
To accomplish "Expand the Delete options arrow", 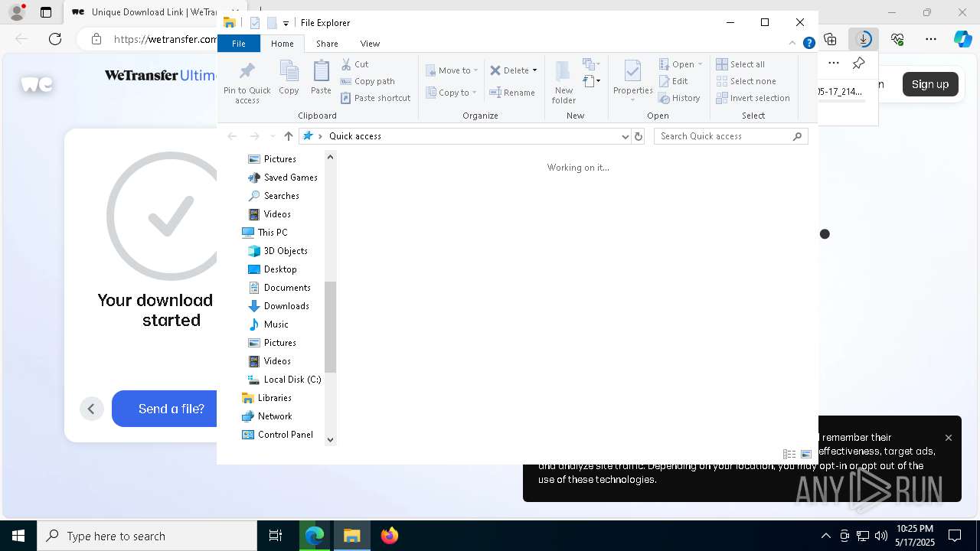I will coord(534,70).
